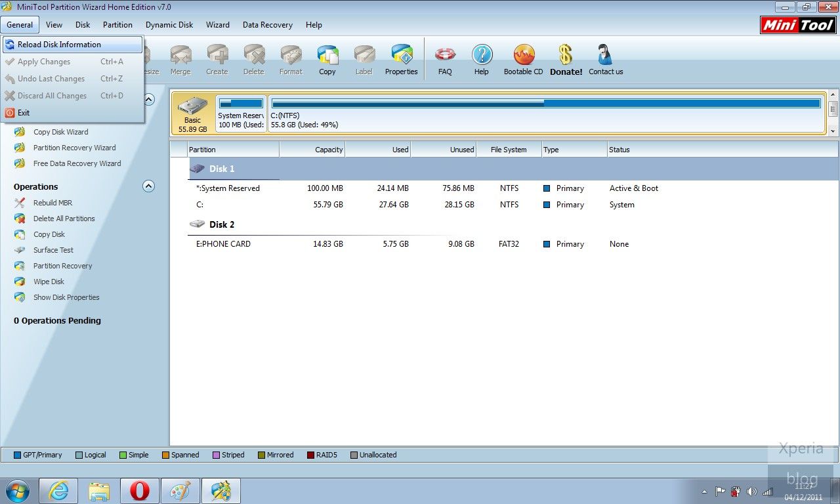The image size is (840, 504).
Task: Click the C:(NTFS) usage bar block
Action: point(546,114)
